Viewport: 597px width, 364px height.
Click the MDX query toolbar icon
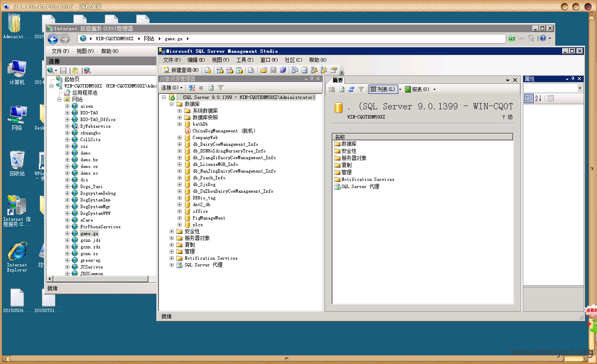pyautogui.click(x=220, y=70)
